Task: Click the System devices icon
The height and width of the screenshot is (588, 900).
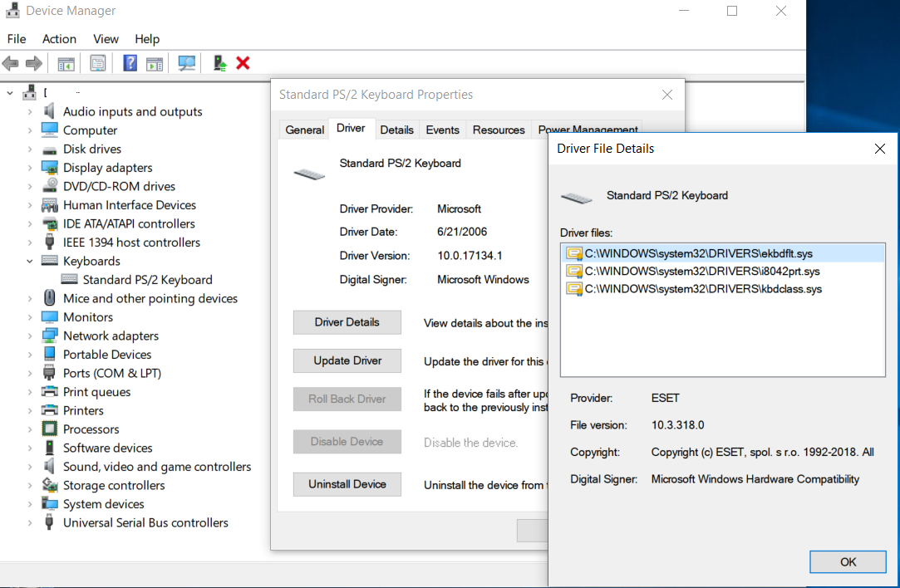Action: click(x=50, y=504)
